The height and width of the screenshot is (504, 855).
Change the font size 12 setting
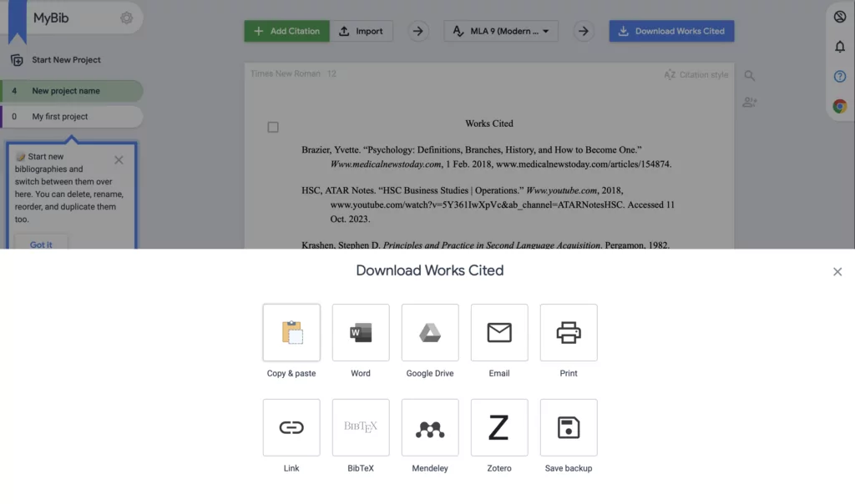tap(331, 73)
